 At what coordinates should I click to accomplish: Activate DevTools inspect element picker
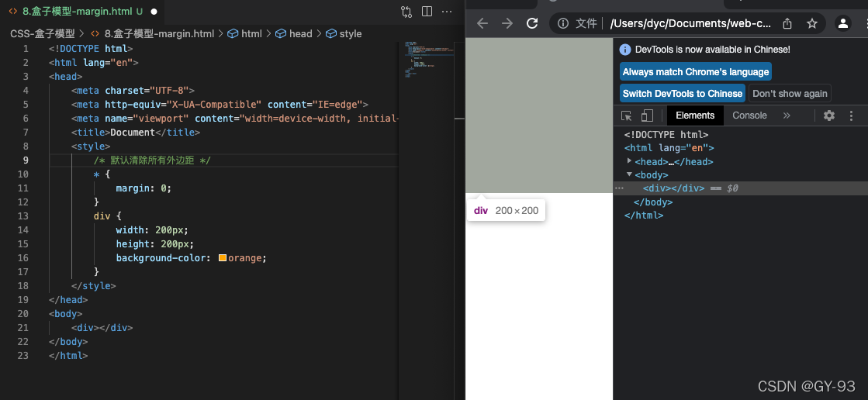[626, 116]
